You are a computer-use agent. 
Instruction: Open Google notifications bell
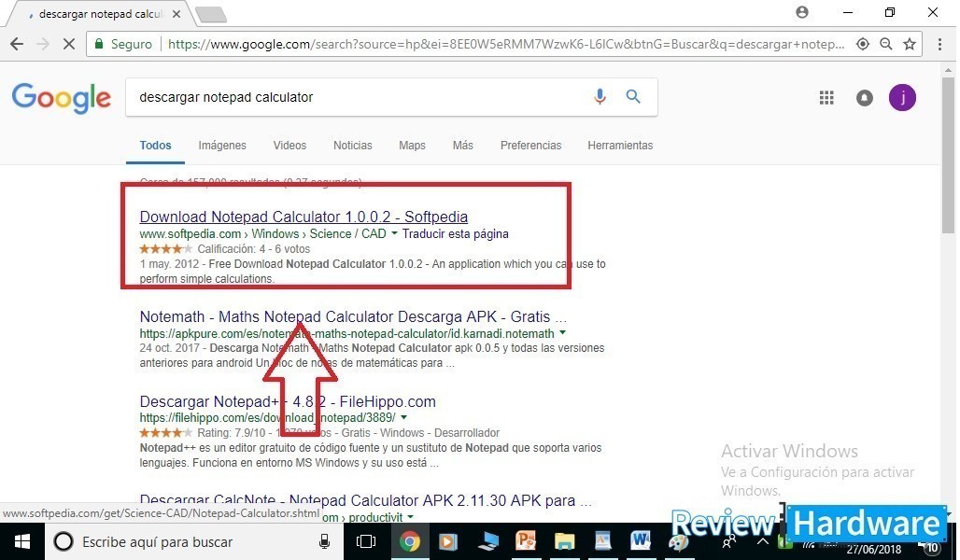865,98
